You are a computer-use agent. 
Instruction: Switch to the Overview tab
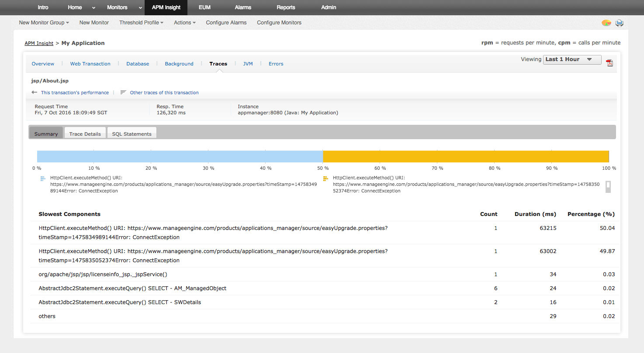pos(43,64)
